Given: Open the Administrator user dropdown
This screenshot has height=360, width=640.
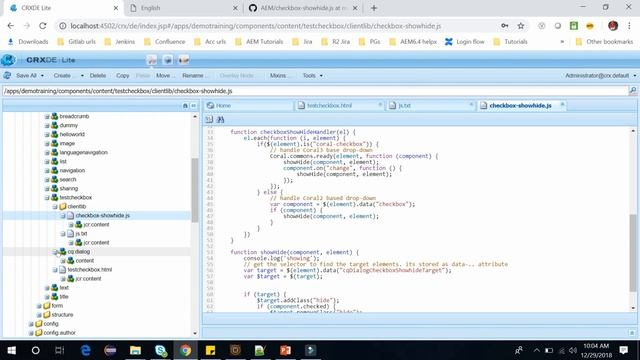Looking at the screenshot, I should point(600,76).
